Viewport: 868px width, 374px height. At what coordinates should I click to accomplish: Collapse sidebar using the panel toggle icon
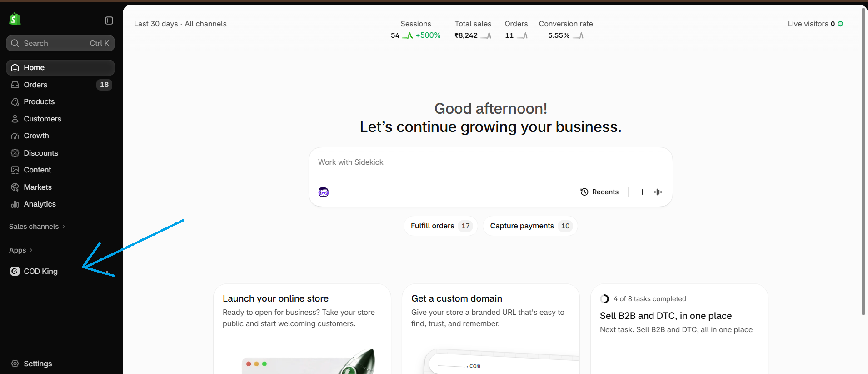pos(109,20)
